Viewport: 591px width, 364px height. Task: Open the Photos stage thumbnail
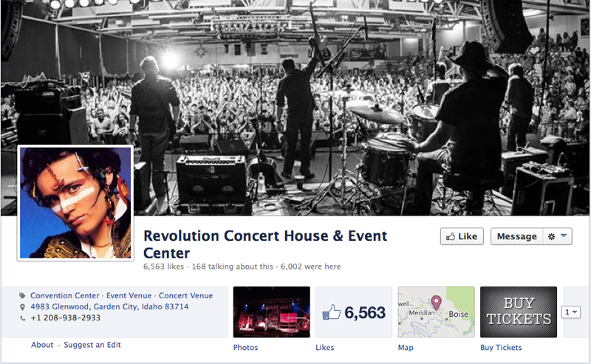tap(272, 312)
